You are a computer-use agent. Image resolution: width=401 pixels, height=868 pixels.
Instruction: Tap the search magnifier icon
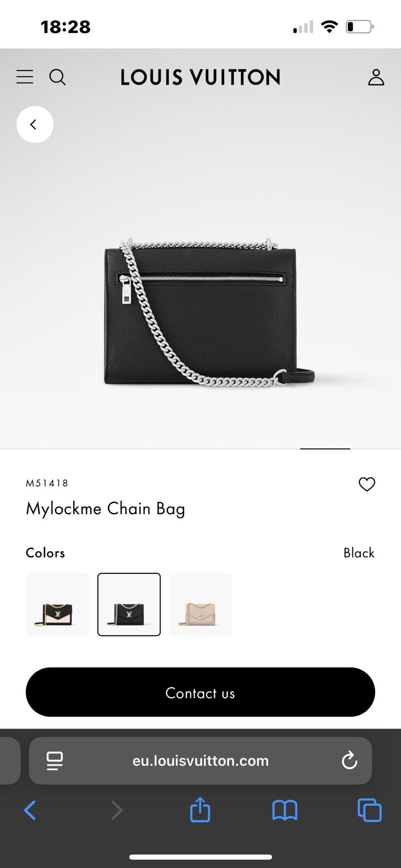pyautogui.click(x=58, y=77)
